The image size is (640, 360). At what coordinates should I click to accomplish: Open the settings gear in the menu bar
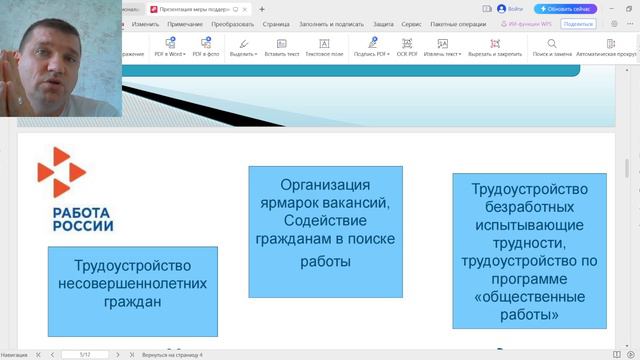pos(614,24)
